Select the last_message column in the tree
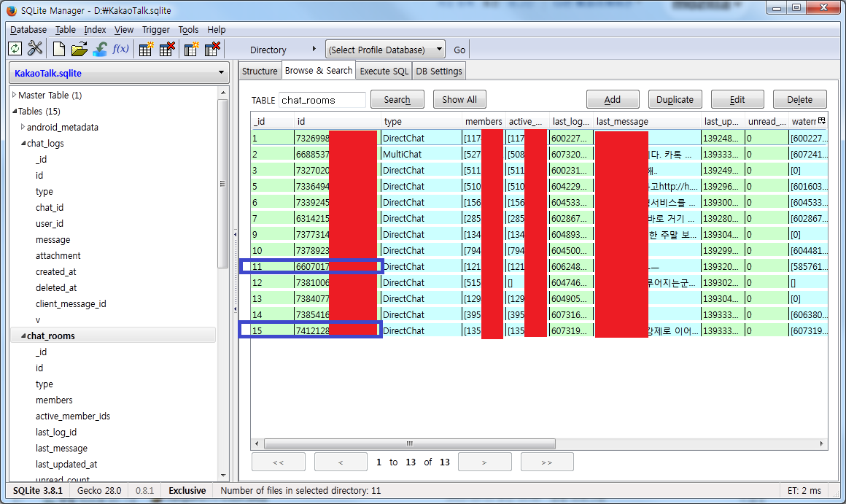The height and width of the screenshot is (504, 846). [x=61, y=449]
